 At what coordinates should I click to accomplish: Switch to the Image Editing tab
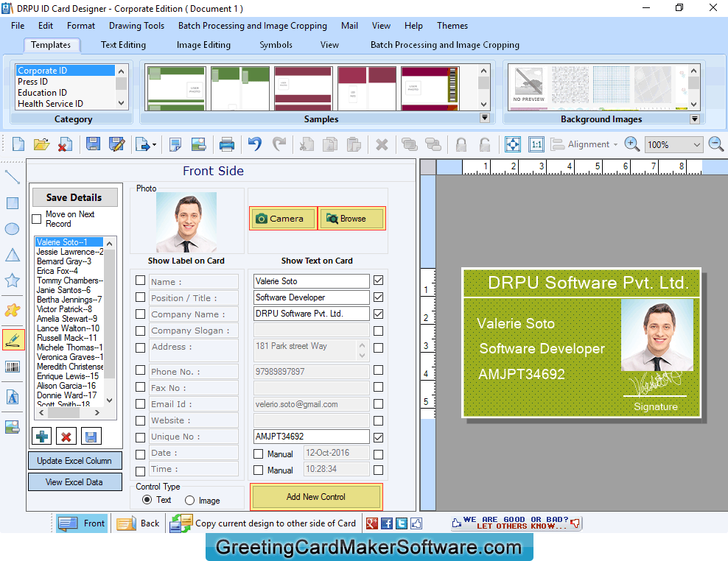203,45
